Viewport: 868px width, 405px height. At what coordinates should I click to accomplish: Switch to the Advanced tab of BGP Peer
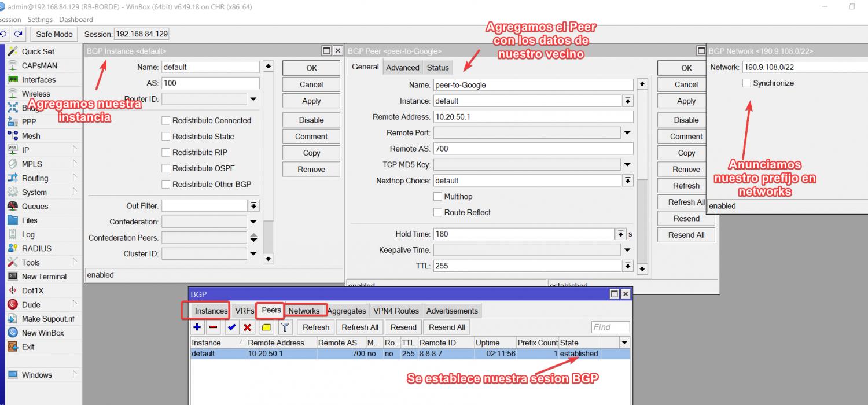pyautogui.click(x=402, y=68)
